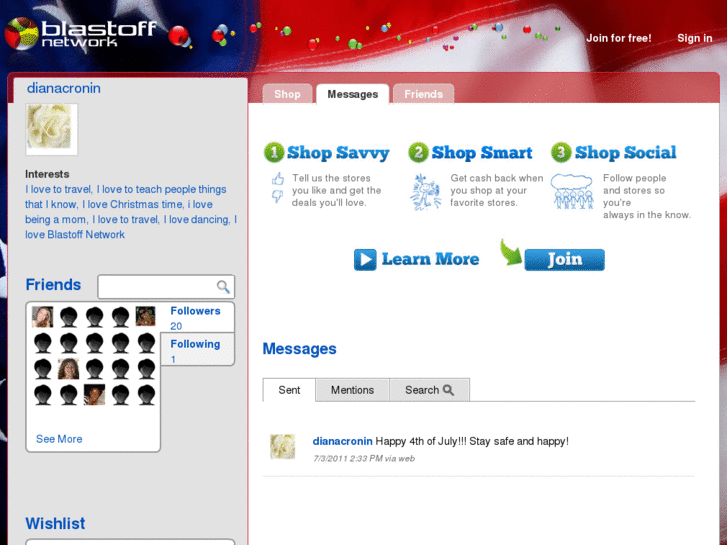Image resolution: width=727 pixels, height=545 pixels.
Task: Click the rose avatar beside the message
Action: click(283, 446)
